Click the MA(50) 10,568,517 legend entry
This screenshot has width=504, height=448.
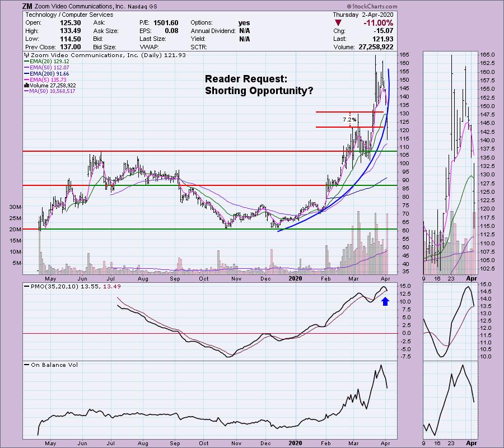tap(50, 91)
